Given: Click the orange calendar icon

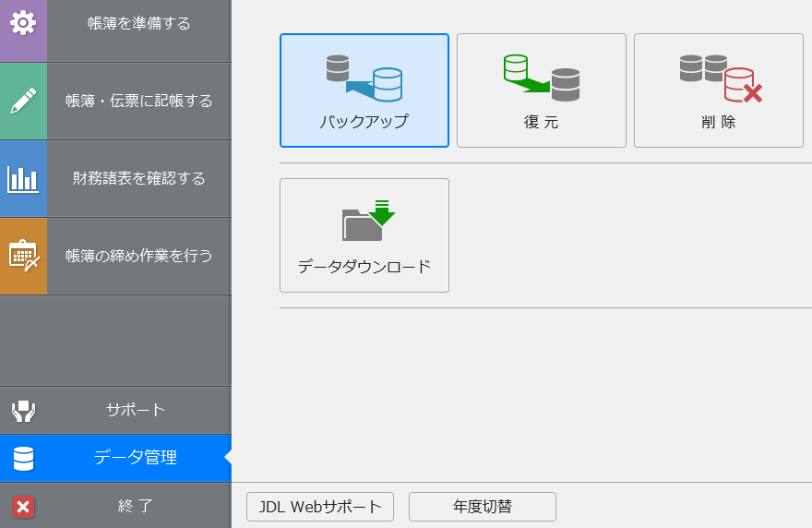Looking at the screenshot, I should pyautogui.click(x=23, y=256).
